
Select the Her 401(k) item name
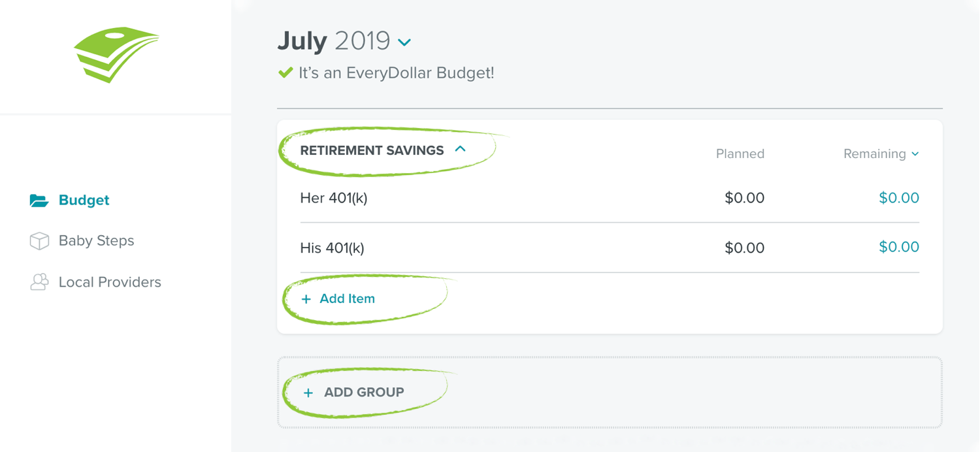[334, 198]
